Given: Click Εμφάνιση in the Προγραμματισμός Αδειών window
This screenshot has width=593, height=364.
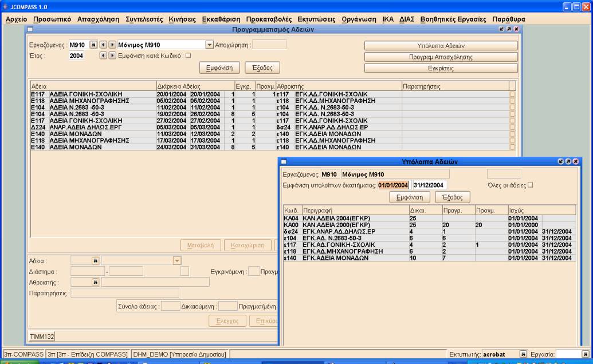Looking at the screenshot, I should [x=219, y=68].
